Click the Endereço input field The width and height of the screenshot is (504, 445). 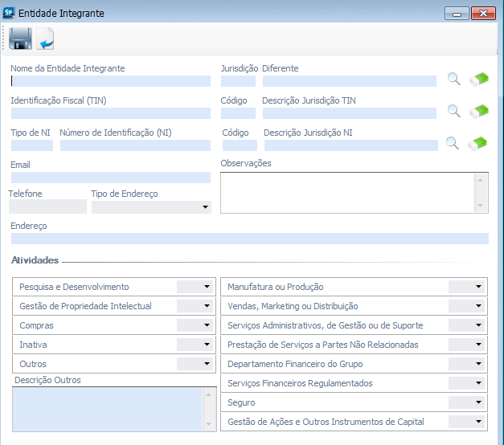tap(249, 239)
